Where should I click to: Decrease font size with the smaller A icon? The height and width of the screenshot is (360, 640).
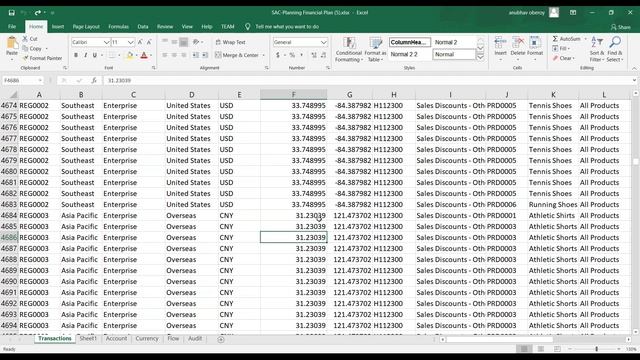click(149, 42)
